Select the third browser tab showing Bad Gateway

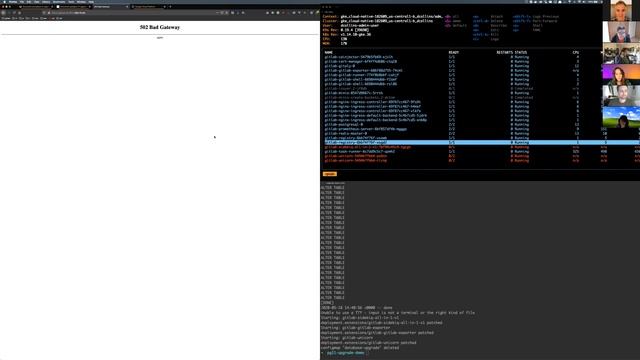[111, 7]
